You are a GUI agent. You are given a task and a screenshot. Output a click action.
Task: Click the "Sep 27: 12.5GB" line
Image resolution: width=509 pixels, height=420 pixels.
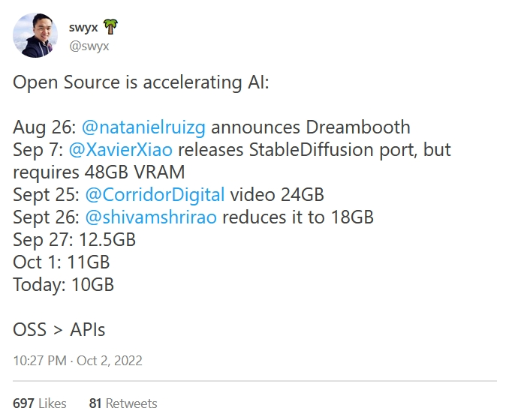(x=73, y=240)
